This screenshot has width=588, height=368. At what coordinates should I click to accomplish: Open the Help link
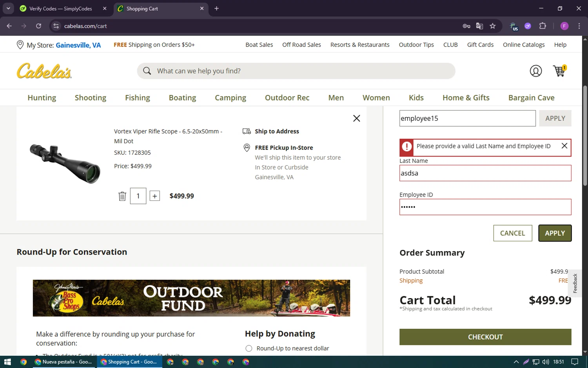pos(560,45)
